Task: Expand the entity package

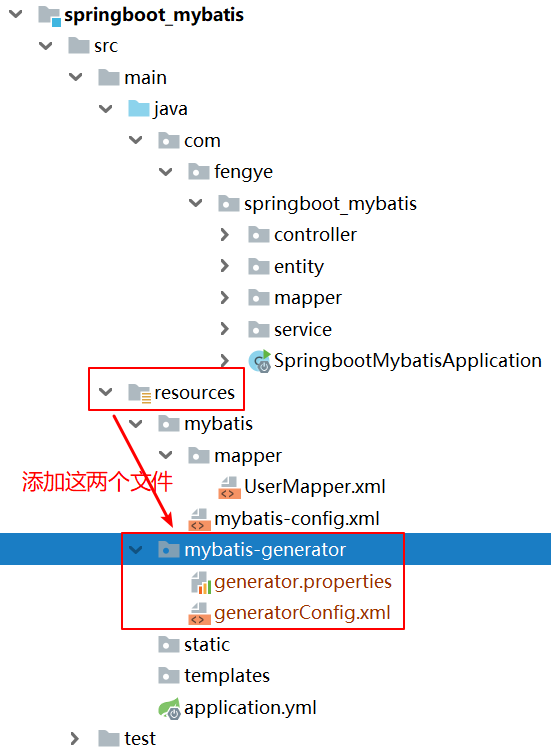Action: tap(225, 266)
